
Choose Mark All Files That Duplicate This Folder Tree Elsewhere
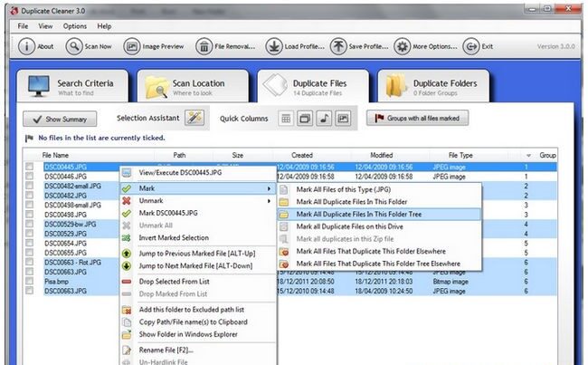click(379, 264)
